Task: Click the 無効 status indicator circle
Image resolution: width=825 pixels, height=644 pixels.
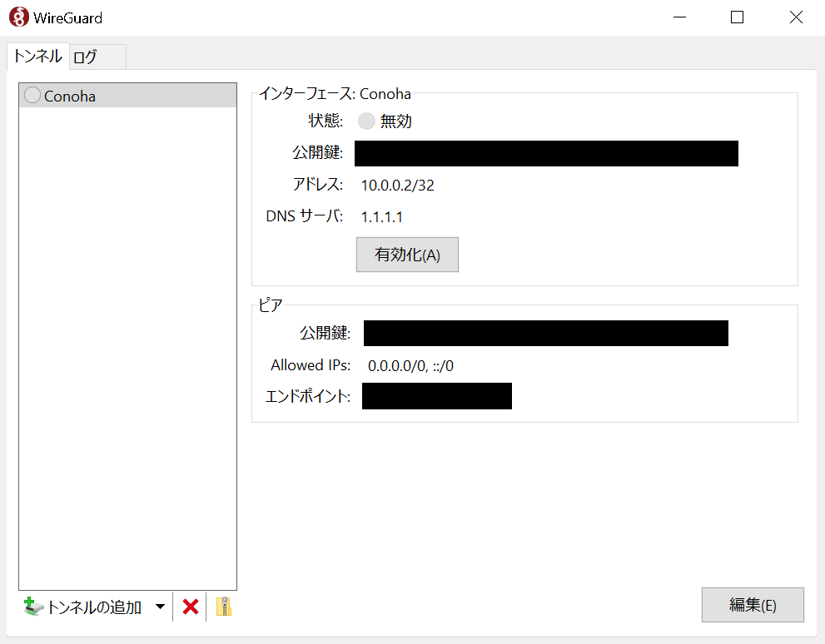Action: click(366, 121)
